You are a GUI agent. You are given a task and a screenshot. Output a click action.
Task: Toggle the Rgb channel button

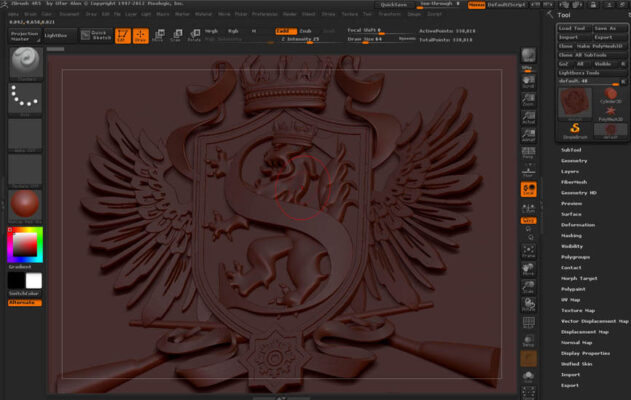coord(233,31)
